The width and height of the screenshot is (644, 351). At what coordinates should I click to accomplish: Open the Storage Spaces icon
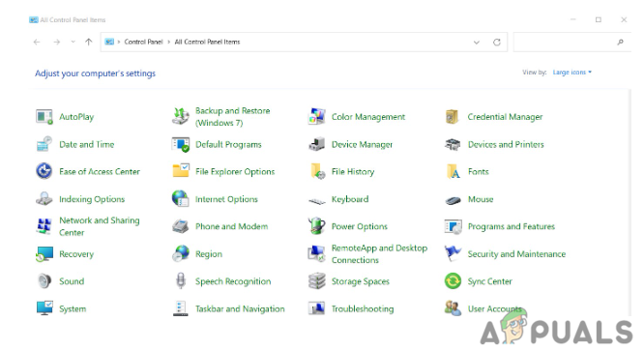(x=316, y=281)
